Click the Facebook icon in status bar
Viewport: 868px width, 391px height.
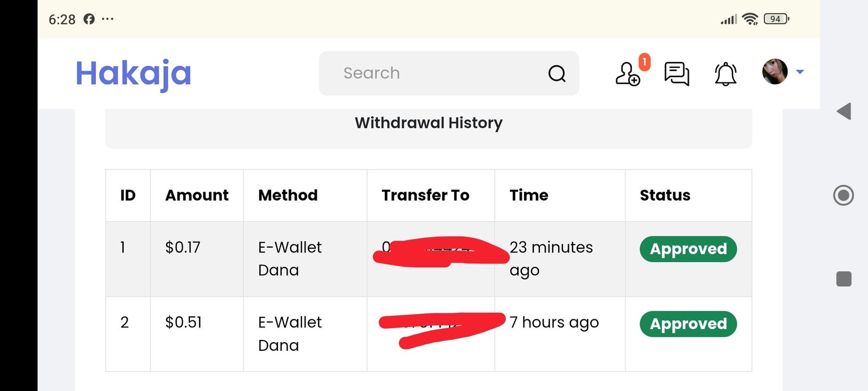pyautogui.click(x=89, y=19)
